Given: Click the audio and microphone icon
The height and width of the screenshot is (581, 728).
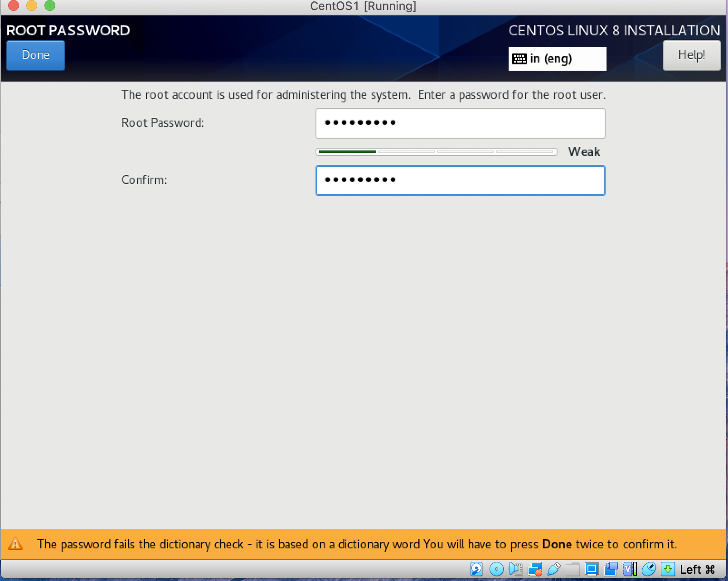Looking at the screenshot, I should pos(515,569).
